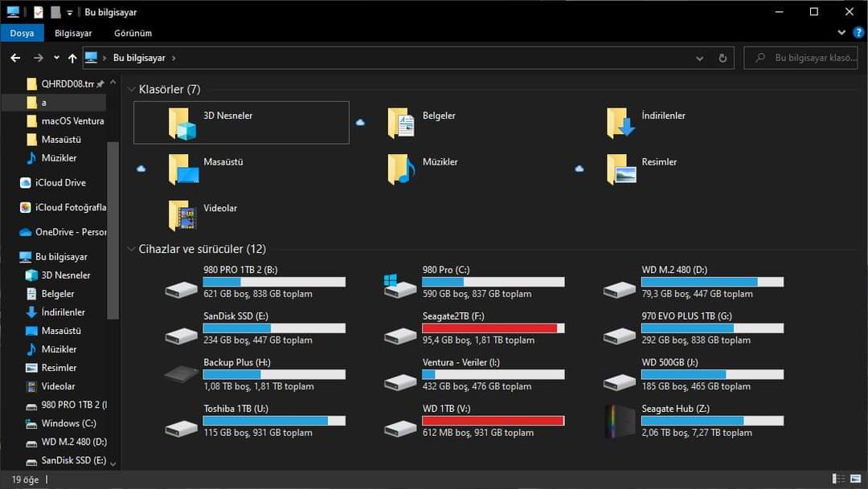Image resolution: width=868 pixels, height=489 pixels.
Task: Click the search Bu bilgisayar field
Action: [801, 58]
